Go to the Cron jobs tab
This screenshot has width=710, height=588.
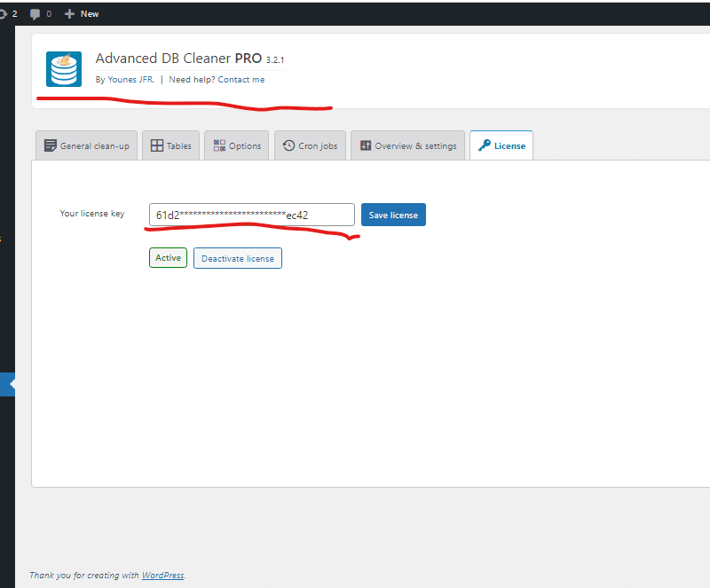pos(310,145)
